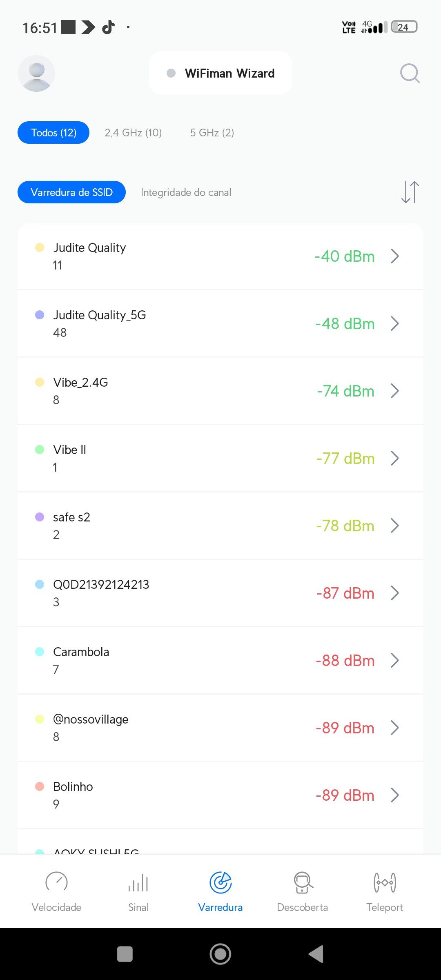This screenshot has height=980, width=441.
Task: Expand Vibe_2.4G network details chevron
Action: pyautogui.click(x=394, y=391)
